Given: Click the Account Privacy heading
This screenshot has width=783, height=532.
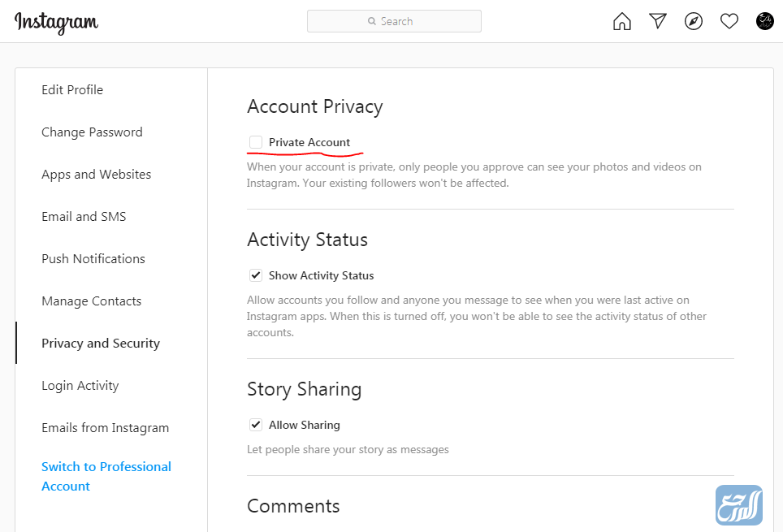Looking at the screenshot, I should [x=315, y=107].
